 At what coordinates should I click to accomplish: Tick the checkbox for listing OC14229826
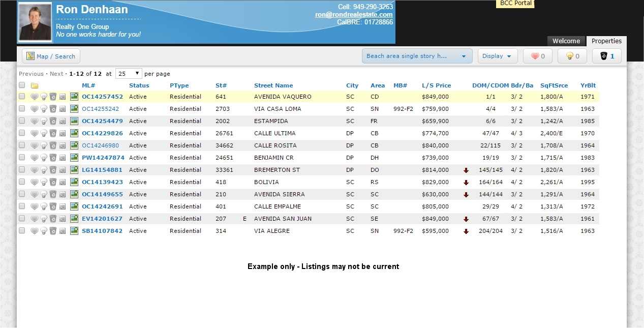22,133
